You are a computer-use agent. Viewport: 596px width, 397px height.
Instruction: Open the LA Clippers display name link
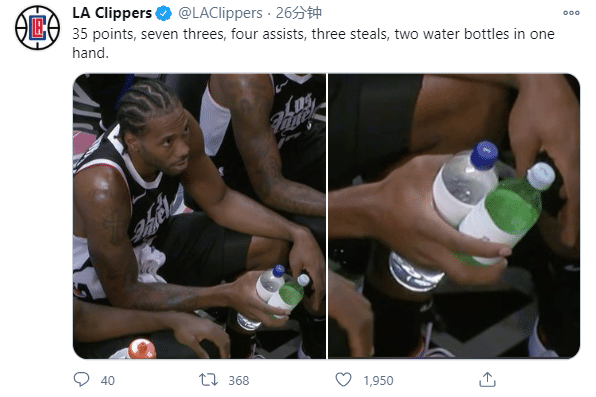click(x=112, y=13)
